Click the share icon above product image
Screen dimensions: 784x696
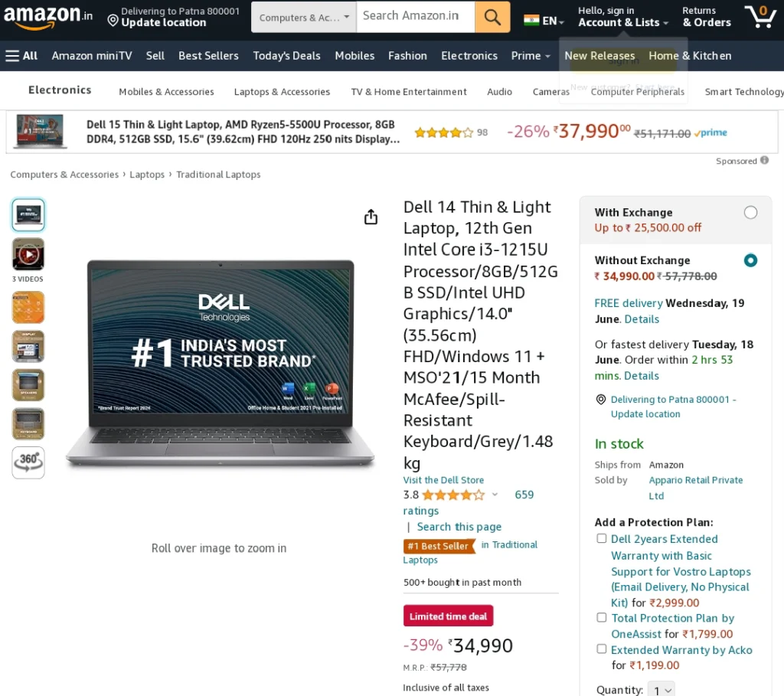[371, 217]
